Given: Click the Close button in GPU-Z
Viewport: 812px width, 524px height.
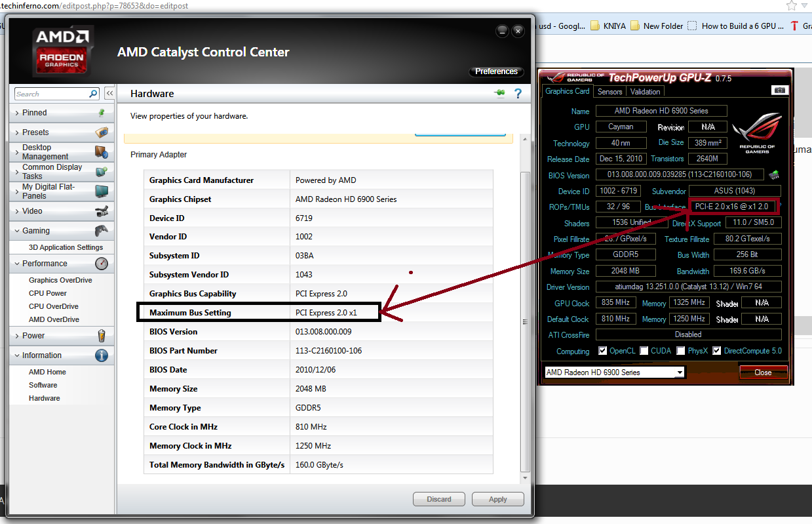Looking at the screenshot, I should (x=763, y=372).
